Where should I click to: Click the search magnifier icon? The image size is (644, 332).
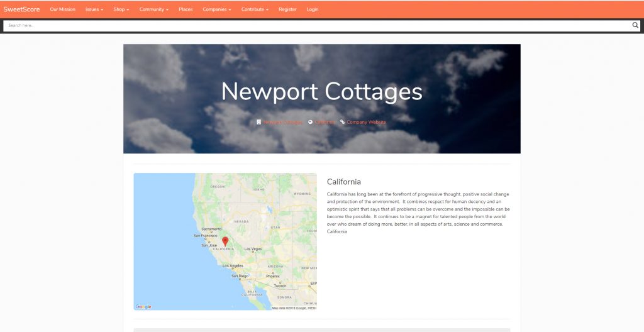[635, 26]
